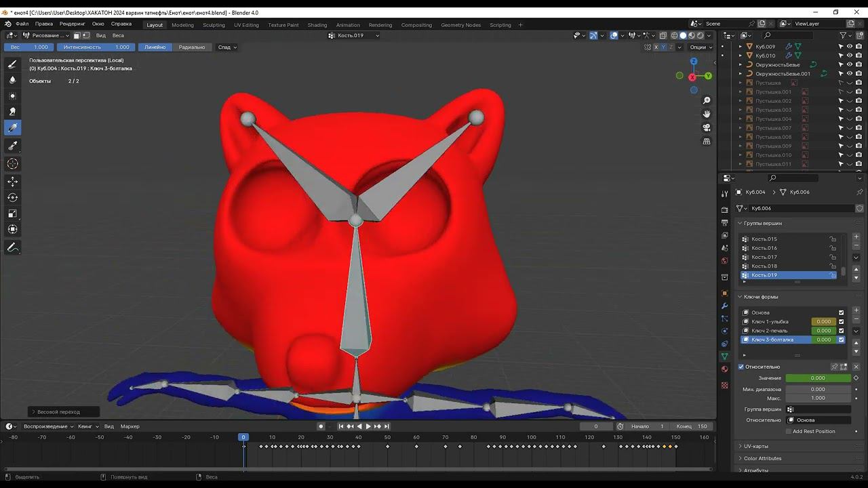Select the Smear weight tool
Image resolution: width=868 pixels, height=488 pixels.
coord(12,112)
